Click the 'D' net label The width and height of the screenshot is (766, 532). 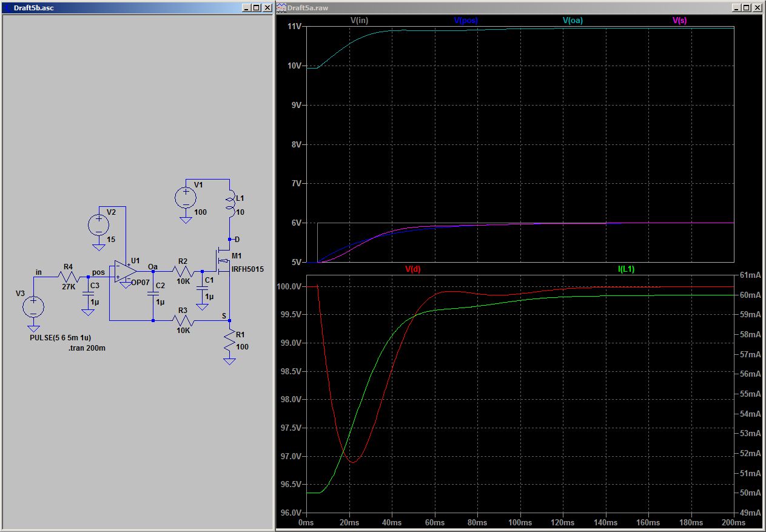pyautogui.click(x=237, y=239)
